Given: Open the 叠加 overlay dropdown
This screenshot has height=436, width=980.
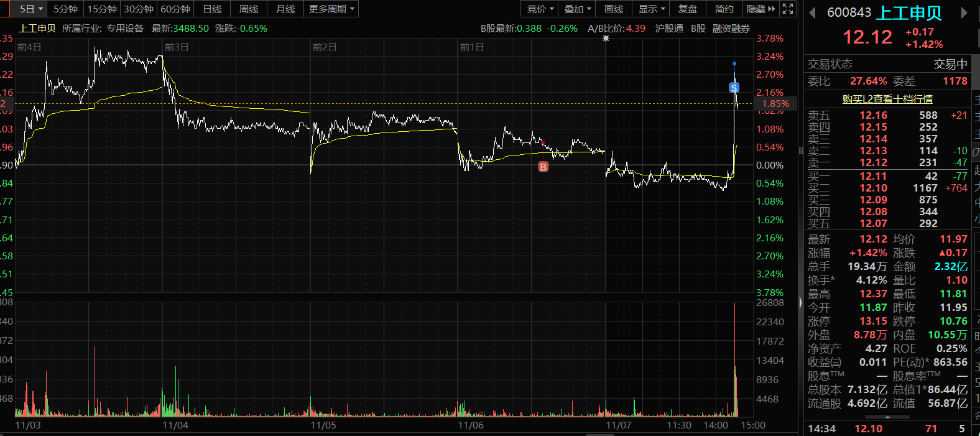Looking at the screenshot, I should point(578,9).
